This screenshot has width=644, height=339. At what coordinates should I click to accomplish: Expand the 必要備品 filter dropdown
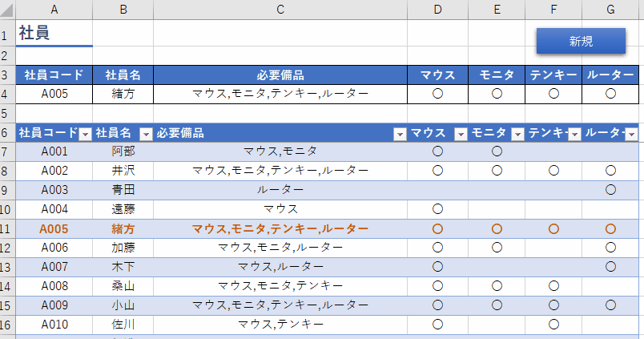[400, 134]
